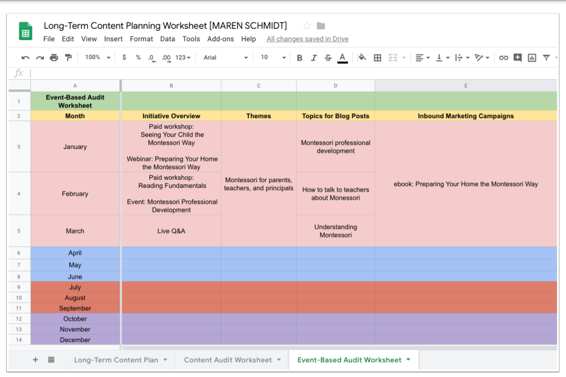This screenshot has height=377, width=566.
Task: Click the formula bar input field
Action: click(293, 73)
